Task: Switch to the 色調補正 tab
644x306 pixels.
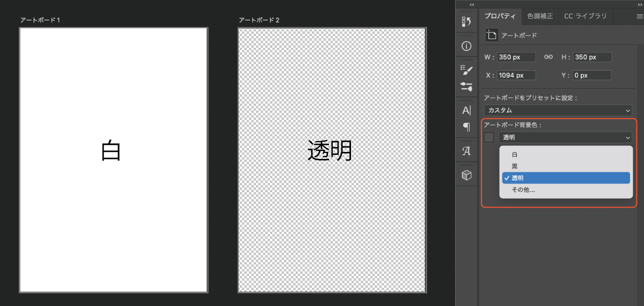Action: pyautogui.click(x=540, y=16)
